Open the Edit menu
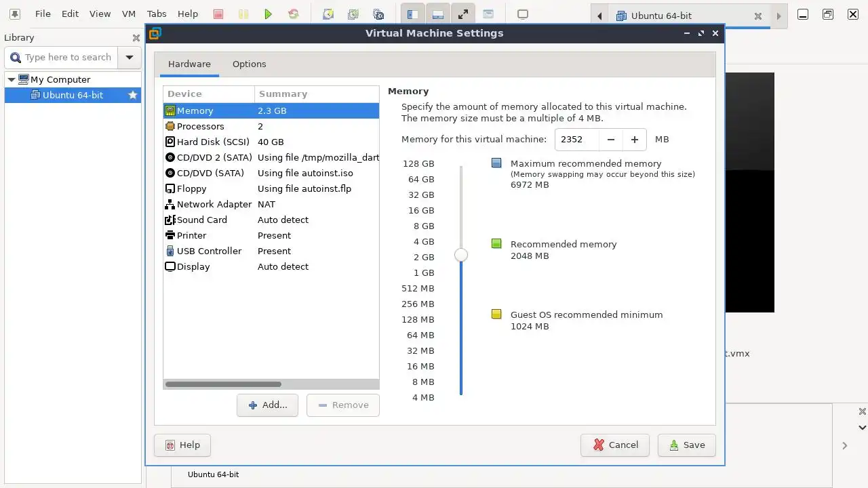 click(x=70, y=14)
